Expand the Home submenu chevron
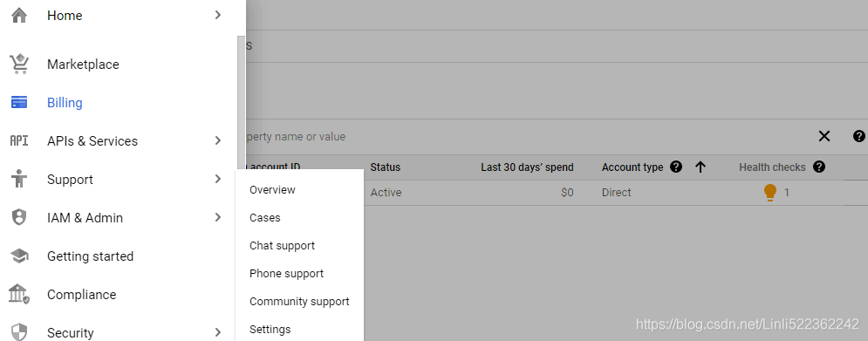868x341 pixels. (218, 16)
